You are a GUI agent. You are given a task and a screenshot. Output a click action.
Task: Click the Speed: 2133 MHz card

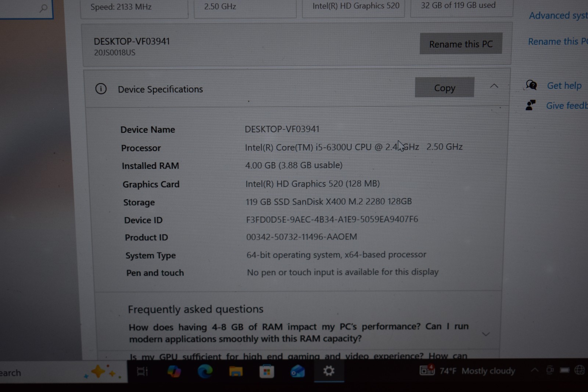[135, 8]
